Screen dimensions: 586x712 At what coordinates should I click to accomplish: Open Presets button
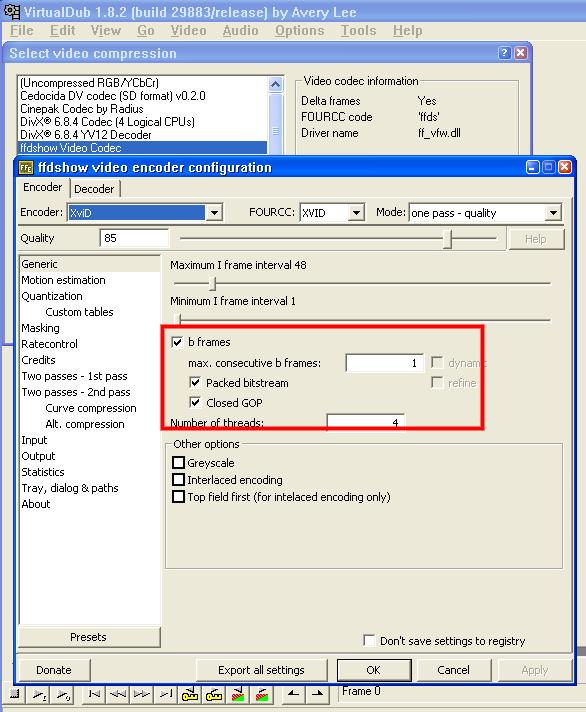[89, 637]
